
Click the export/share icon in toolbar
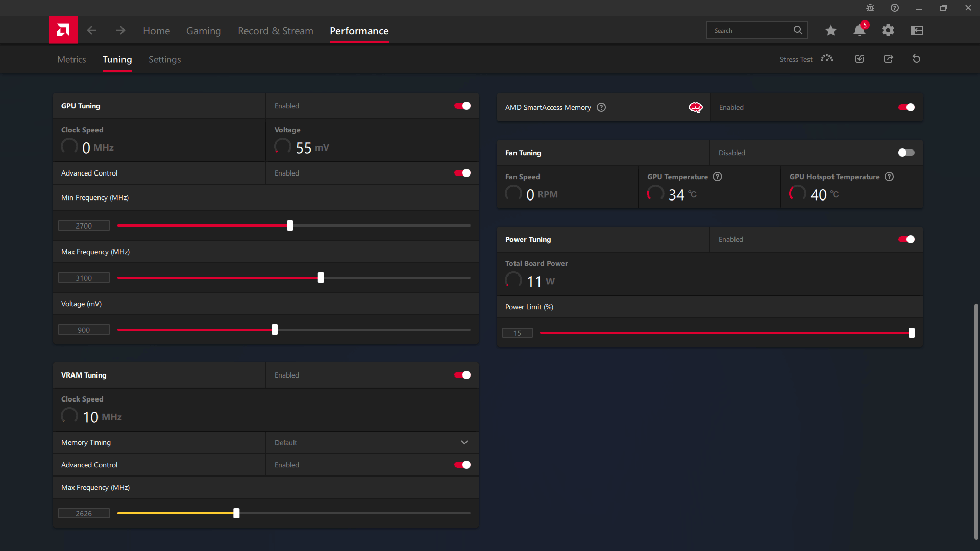[888, 59]
